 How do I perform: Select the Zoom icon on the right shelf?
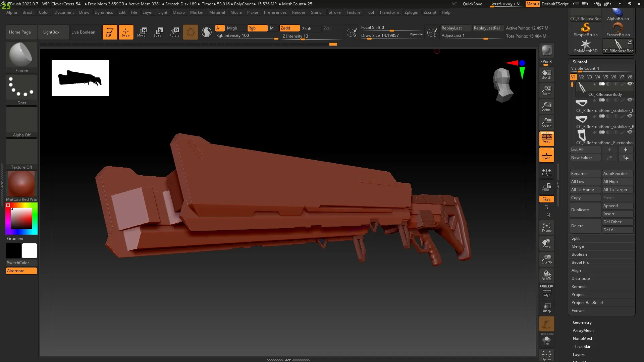tap(546, 90)
